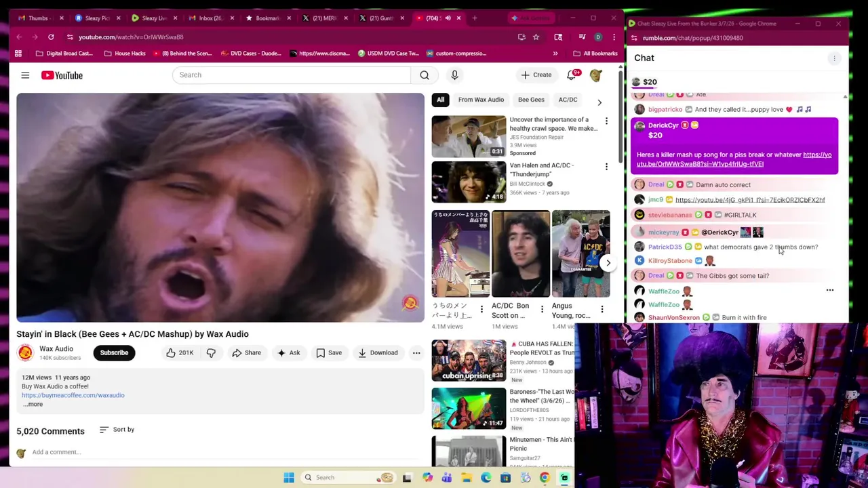This screenshot has width=868, height=488.
Task: Open Microsoft Store from the taskbar
Action: [505, 478]
